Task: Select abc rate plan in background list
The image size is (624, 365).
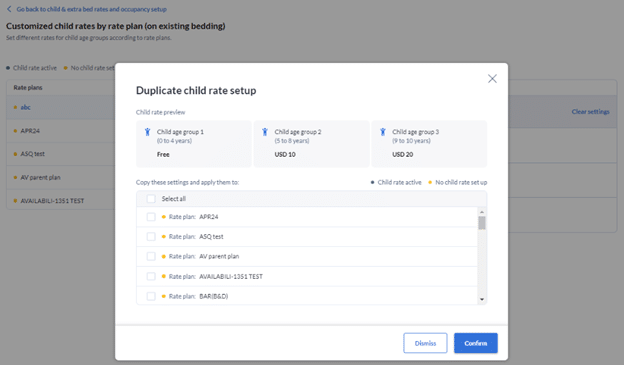Action: pyautogui.click(x=25, y=107)
